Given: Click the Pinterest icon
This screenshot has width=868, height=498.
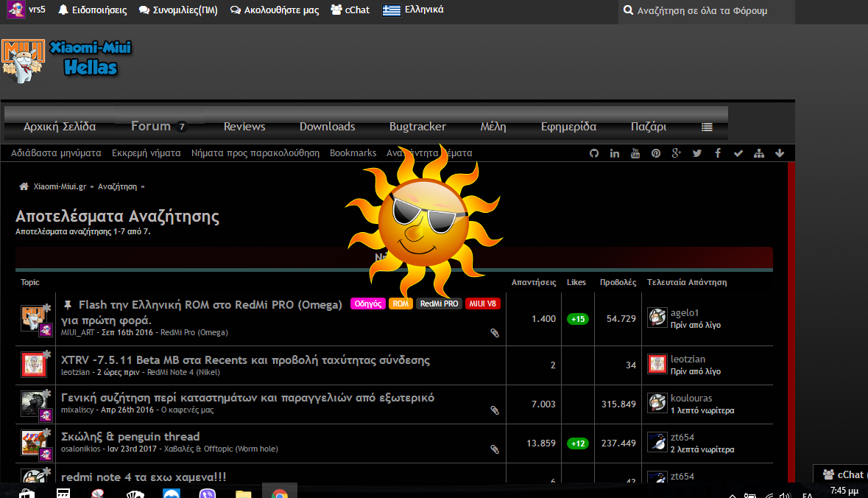Looking at the screenshot, I should tap(656, 153).
